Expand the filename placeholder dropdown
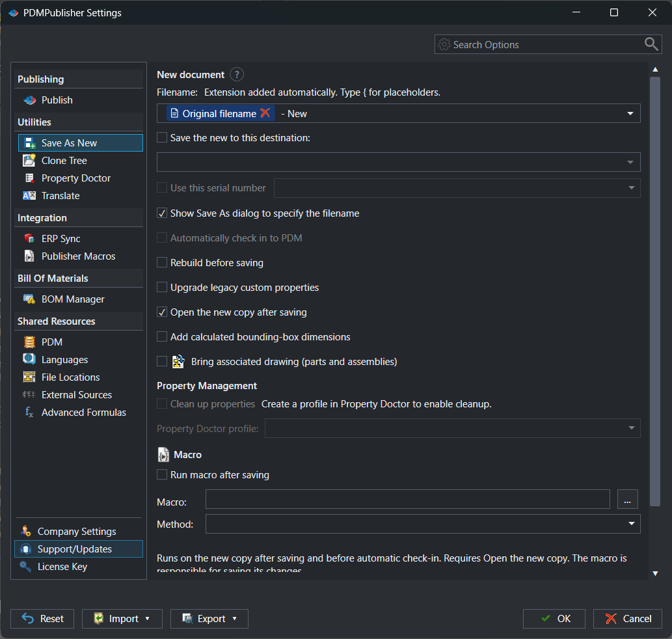The image size is (672, 639). point(630,114)
